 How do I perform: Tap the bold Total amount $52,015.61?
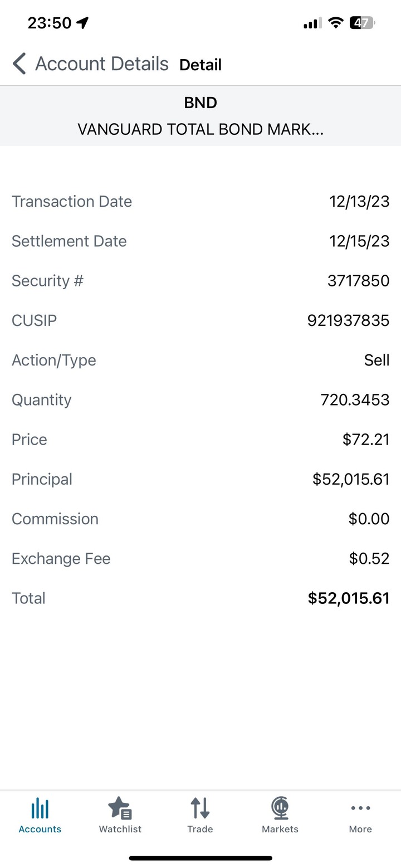pos(349,598)
